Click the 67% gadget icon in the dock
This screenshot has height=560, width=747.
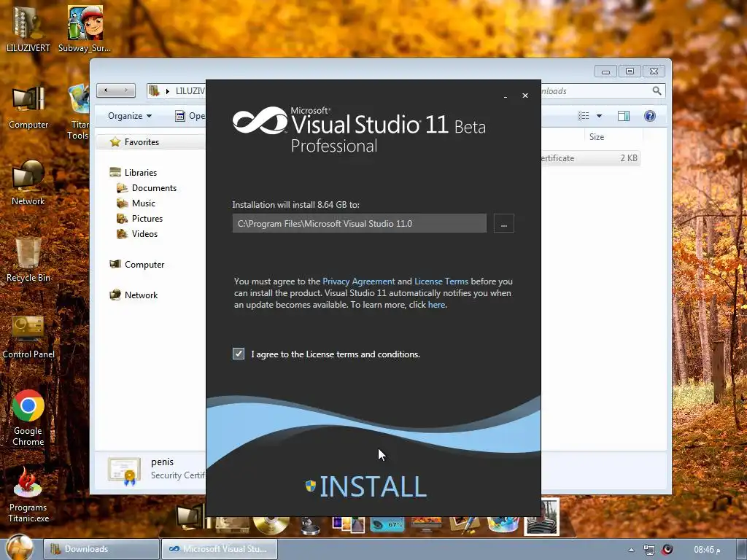pos(387,524)
